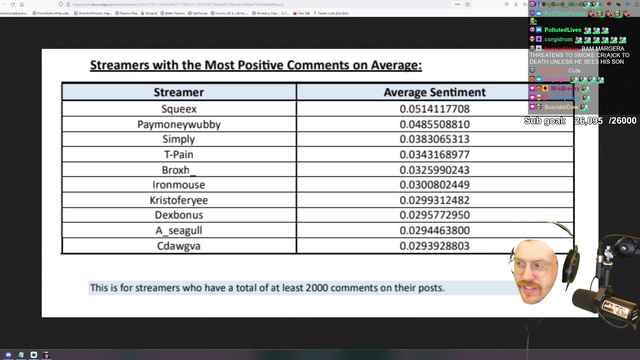Bookmark this page with the star
This screenshot has height=360, width=640.
(468, 4)
